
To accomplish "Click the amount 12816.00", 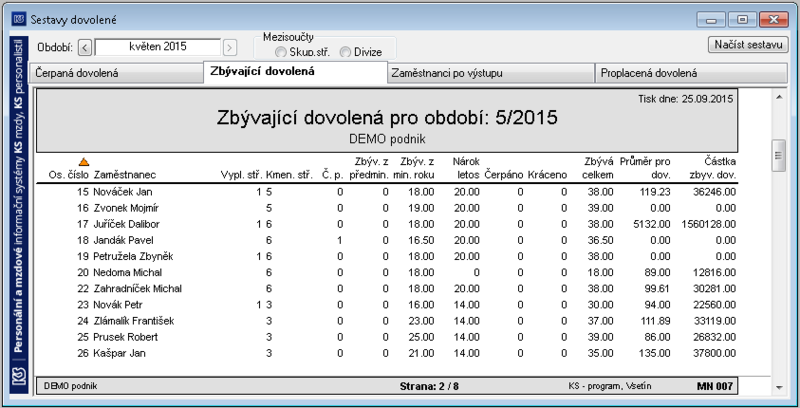I will (714, 272).
